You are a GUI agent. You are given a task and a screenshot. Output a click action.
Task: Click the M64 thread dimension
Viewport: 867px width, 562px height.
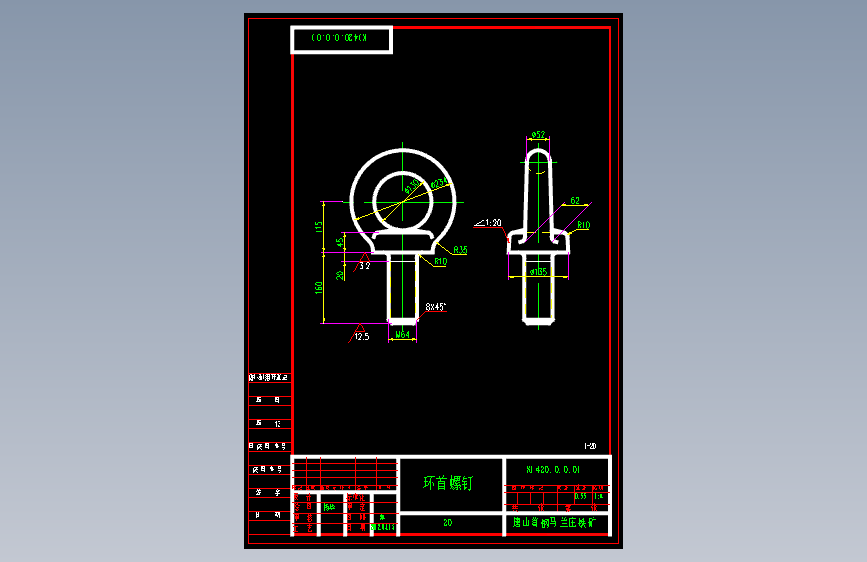(403, 335)
